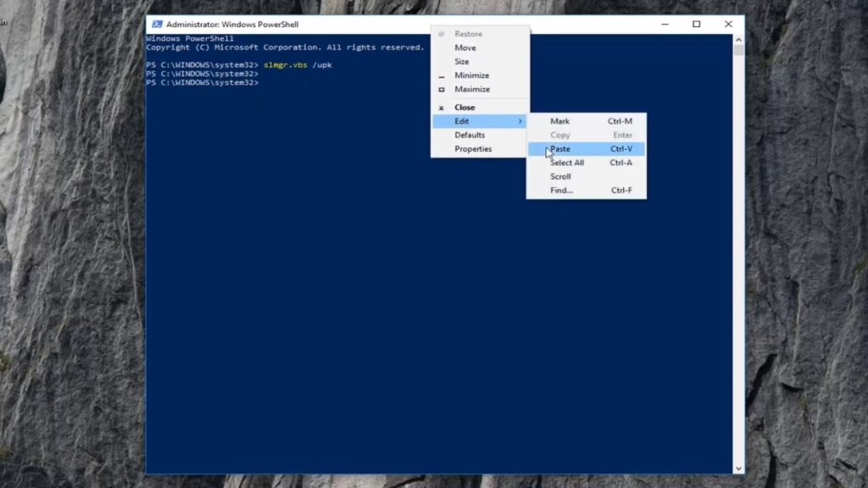Open Find... from the Edit submenu
The height and width of the screenshot is (488, 868).
587,191
